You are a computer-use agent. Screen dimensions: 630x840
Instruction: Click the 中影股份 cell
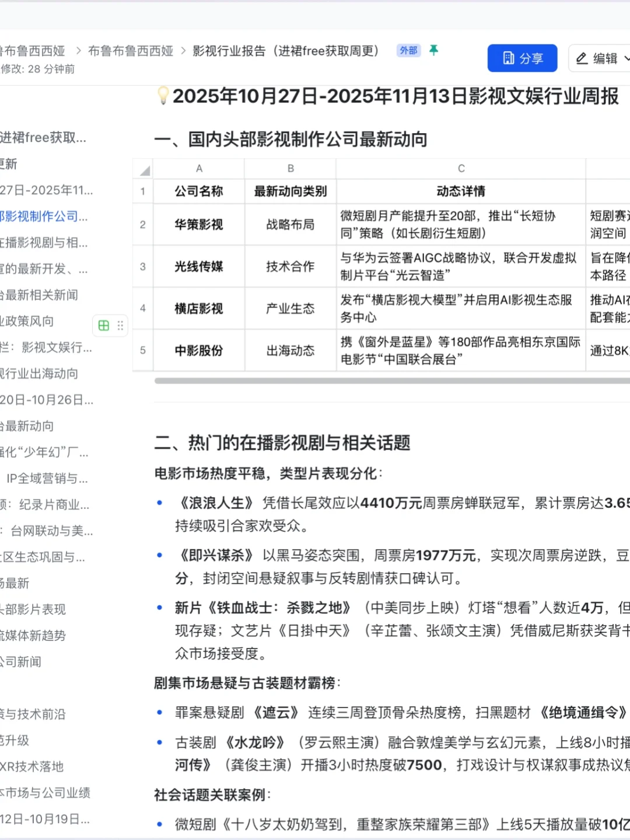(199, 350)
